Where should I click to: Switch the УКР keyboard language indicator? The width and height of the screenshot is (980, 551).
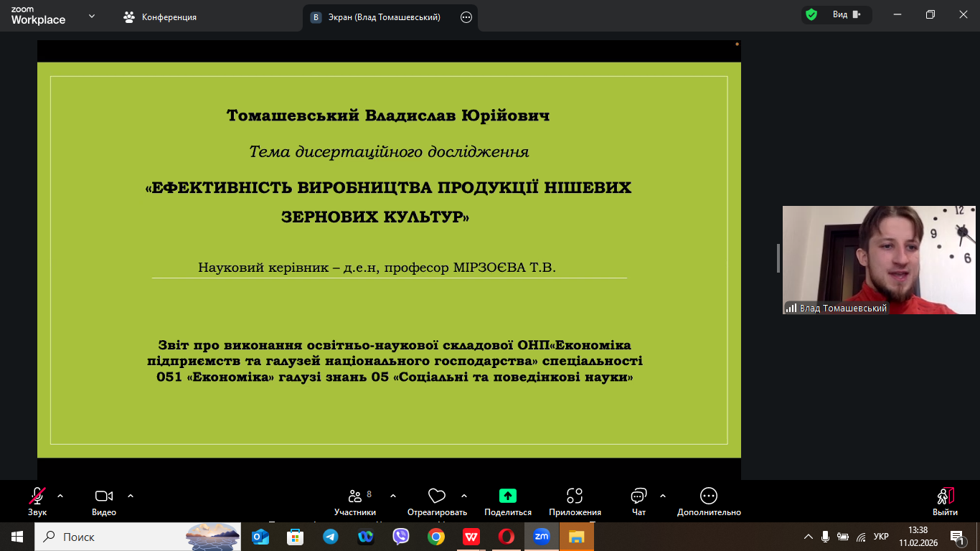tap(882, 537)
